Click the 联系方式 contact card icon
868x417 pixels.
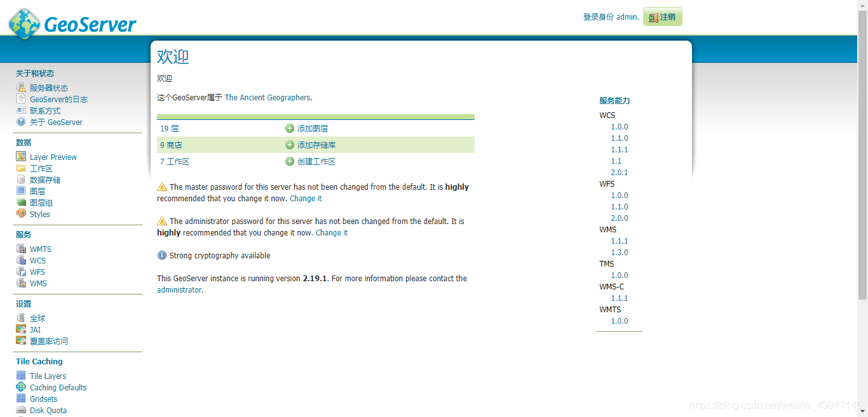21,110
